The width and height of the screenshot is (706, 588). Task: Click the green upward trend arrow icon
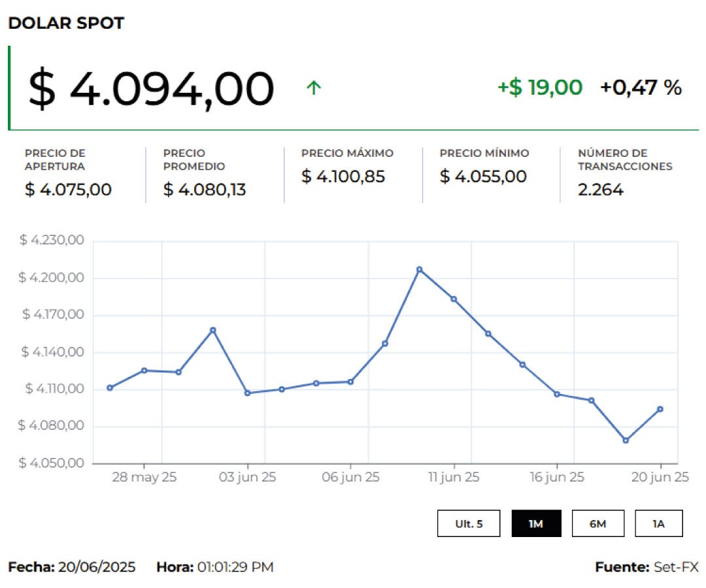[314, 88]
